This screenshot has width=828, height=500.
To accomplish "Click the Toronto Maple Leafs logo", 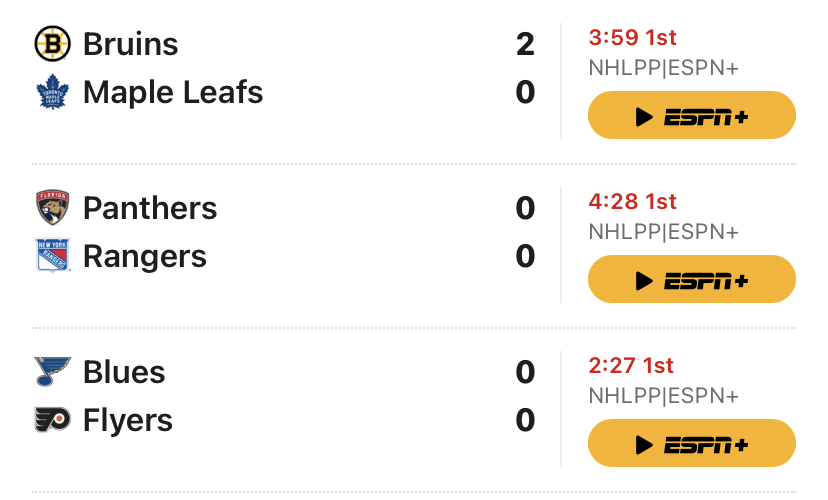I will coord(52,93).
